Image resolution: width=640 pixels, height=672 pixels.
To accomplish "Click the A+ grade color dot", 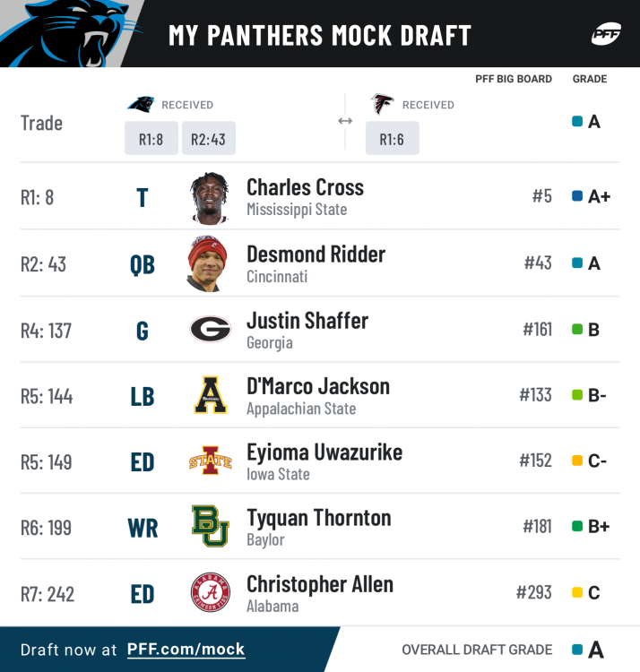I will [x=577, y=196].
